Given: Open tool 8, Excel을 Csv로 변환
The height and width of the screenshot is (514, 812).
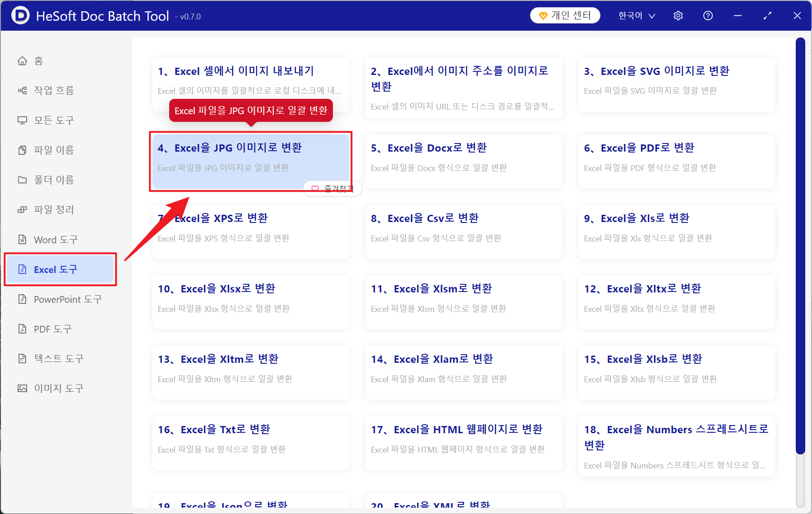Looking at the screenshot, I should [464, 232].
